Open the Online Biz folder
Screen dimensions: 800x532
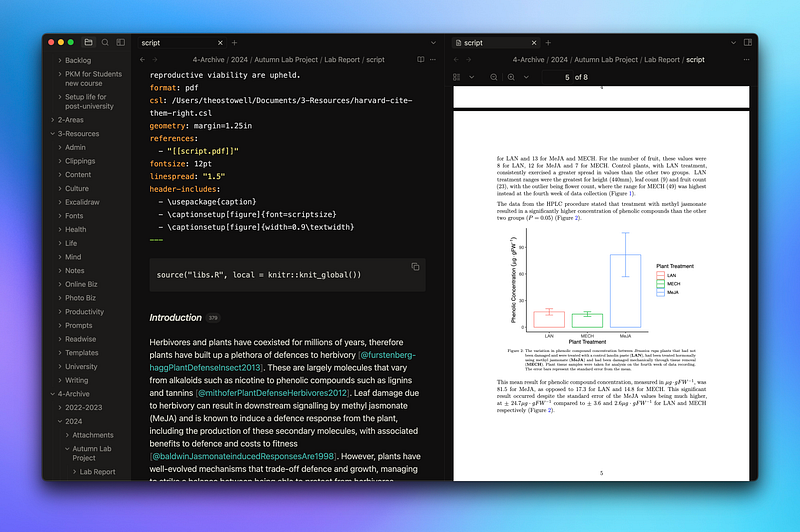coord(81,284)
